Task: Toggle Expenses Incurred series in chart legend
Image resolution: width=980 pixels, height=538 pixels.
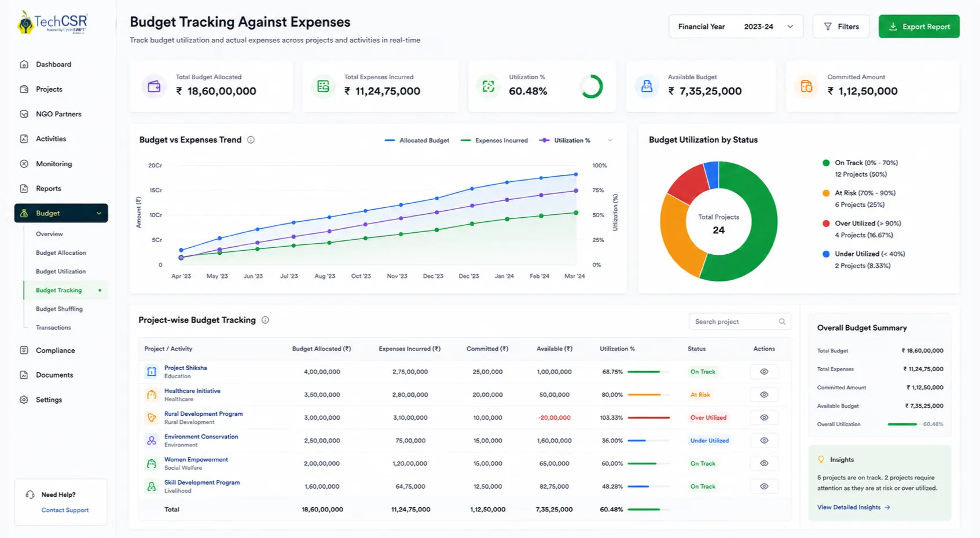Action: [494, 140]
